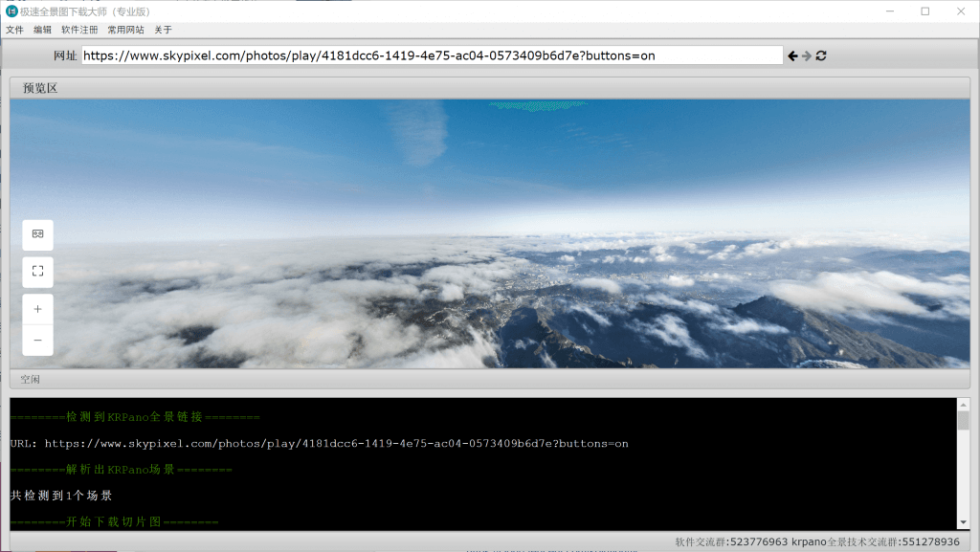Click the app logo in the title bar

(11, 11)
